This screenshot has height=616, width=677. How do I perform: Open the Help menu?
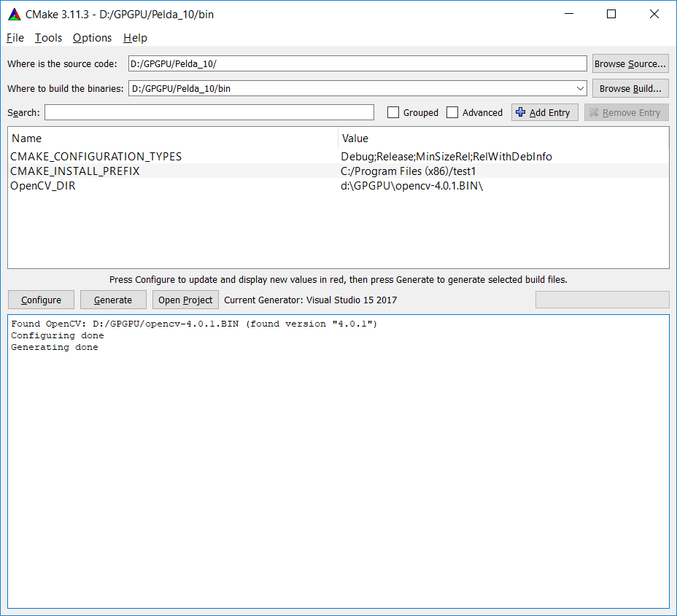pyautogui.click(x=135, y=38)
